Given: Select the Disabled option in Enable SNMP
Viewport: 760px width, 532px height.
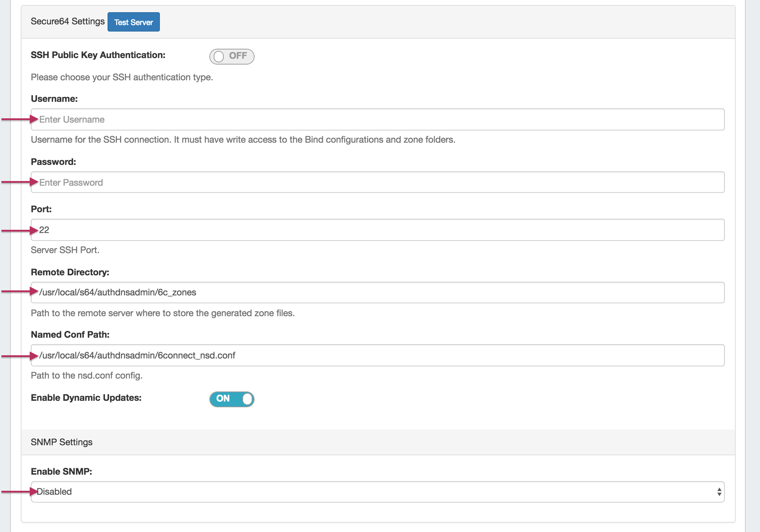Looking at the screenshot, I should point(54,492).
